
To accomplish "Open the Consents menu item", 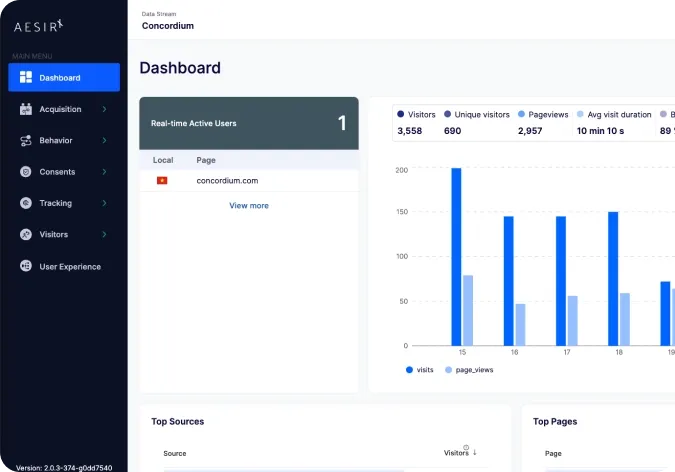I will click(64, 172).
